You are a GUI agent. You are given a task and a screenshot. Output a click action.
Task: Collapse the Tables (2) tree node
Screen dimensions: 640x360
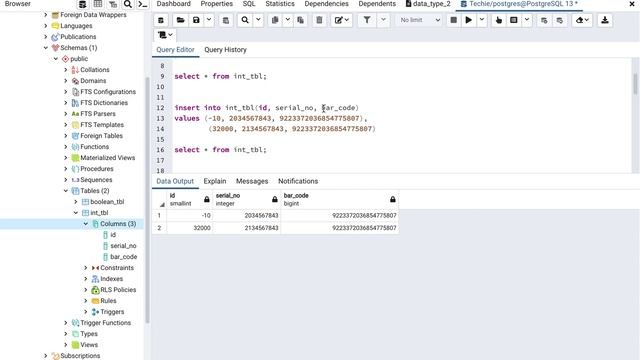(66, 191)
